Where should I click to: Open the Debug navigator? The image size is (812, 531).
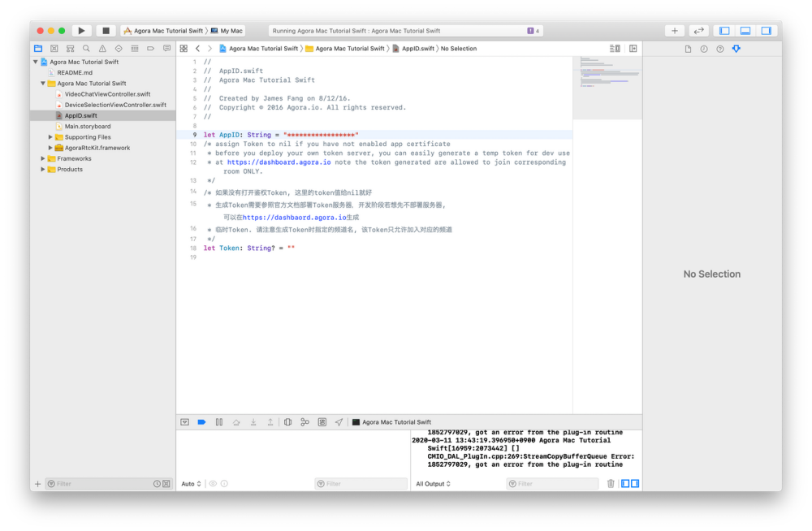coord(135,48)
